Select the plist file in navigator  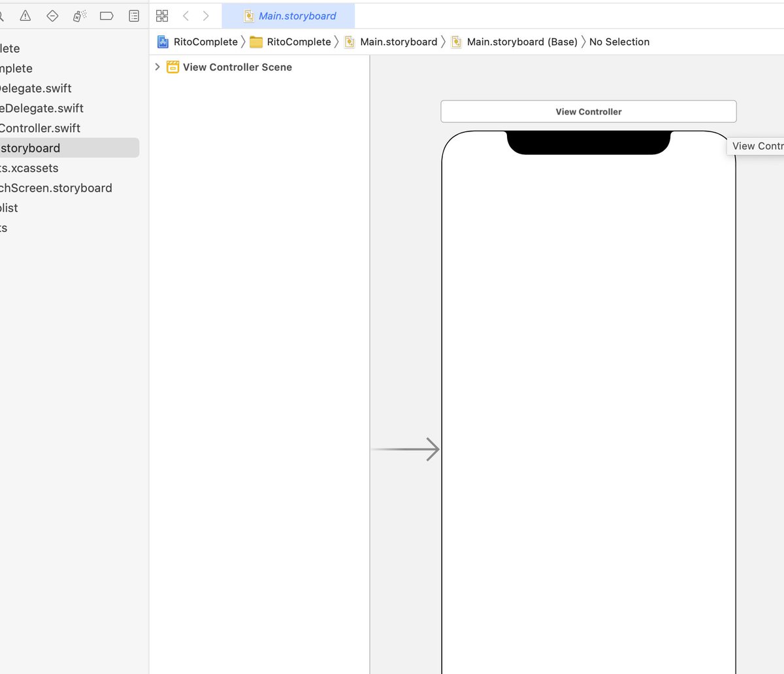coord(9,208)
